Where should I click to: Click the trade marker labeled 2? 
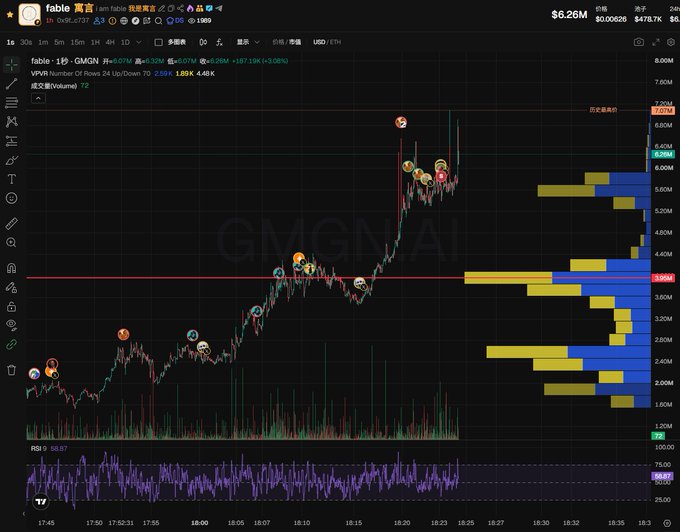[x=401, y=123]
